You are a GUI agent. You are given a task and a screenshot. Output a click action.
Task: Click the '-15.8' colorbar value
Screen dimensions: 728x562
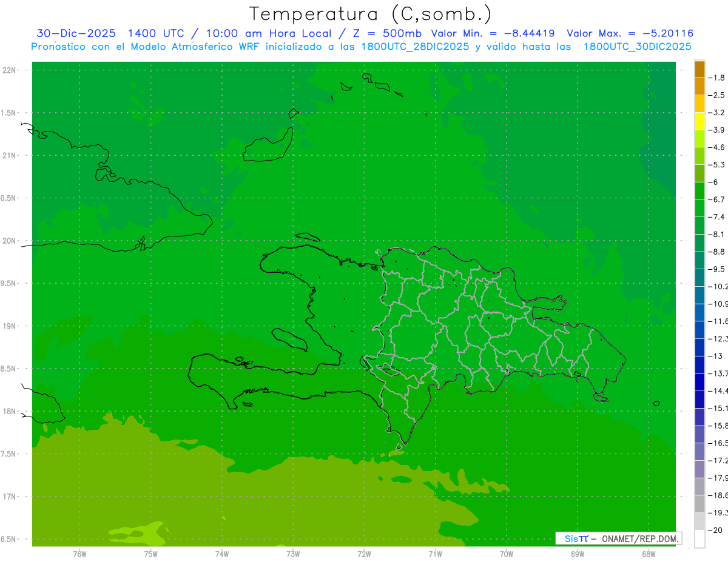pos(718,426)
